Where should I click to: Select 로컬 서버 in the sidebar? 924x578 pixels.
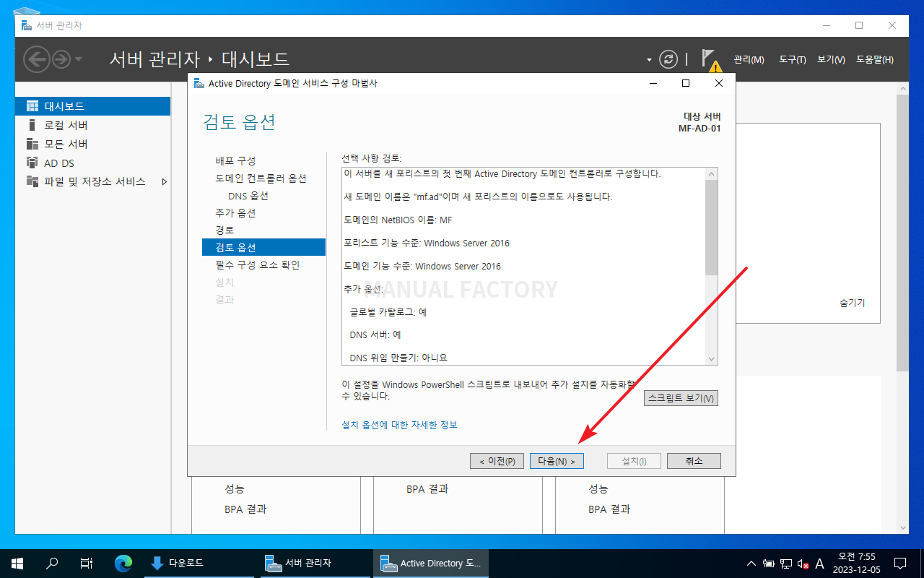[x=92, y=125]
